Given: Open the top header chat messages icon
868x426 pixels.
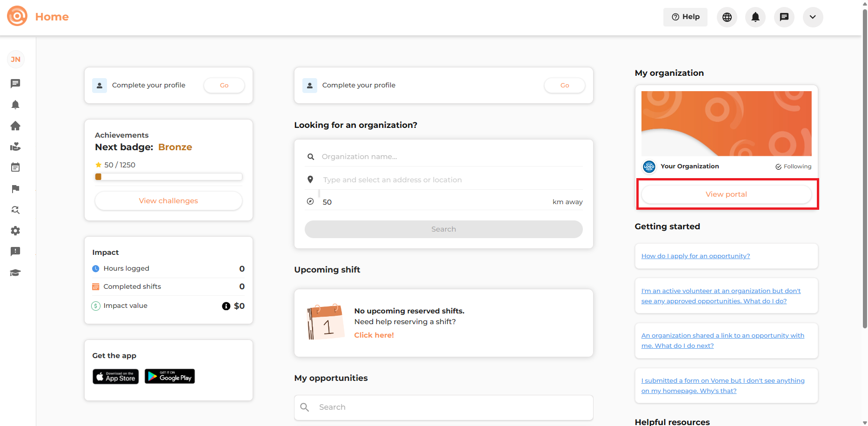Looking at the screenshot, I should 784,17.
